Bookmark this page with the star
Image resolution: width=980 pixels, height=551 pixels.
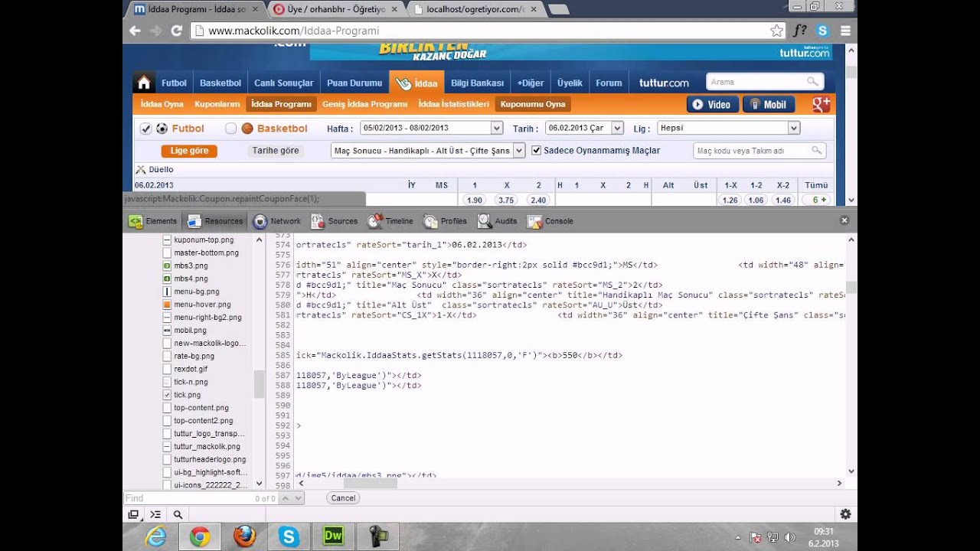click(776, 31)
